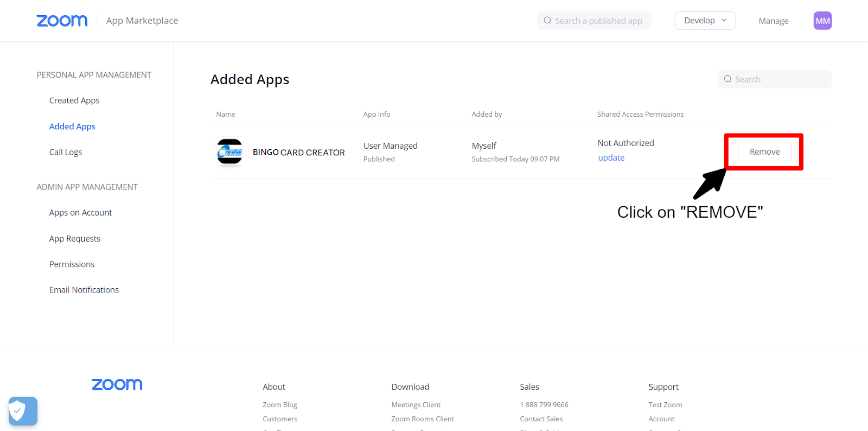868x431 pixels.
Task: Click the BINGO CARD CREATOR app icon
Action: (x=229, y=151)
